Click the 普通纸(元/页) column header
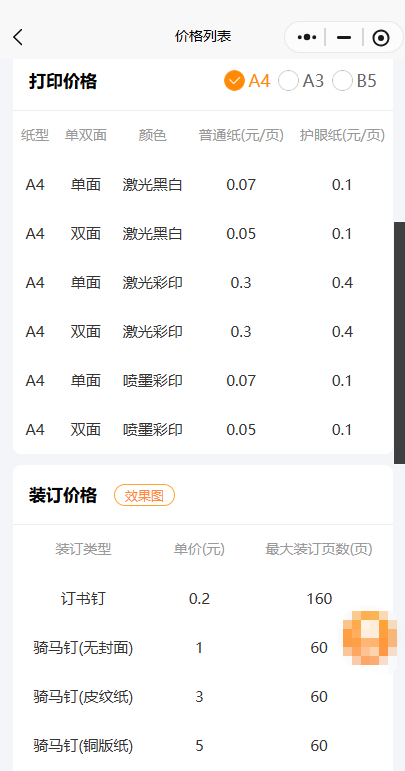This screenshot has height=771, width=405. (241, 135)
